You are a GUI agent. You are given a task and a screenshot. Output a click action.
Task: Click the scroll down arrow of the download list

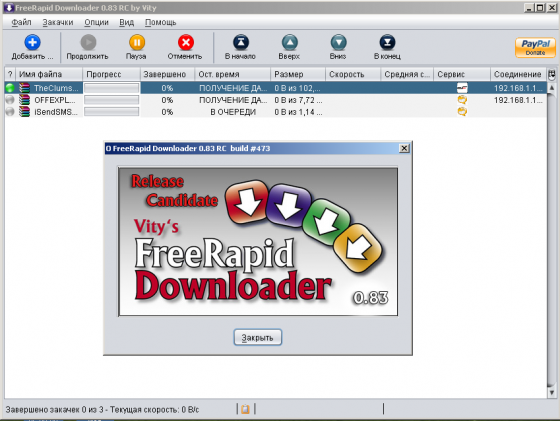tap(552, 392)
